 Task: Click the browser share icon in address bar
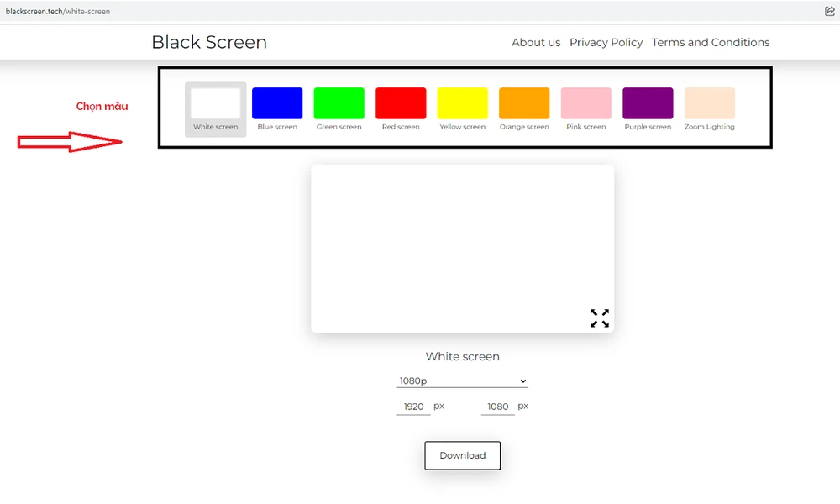coord(830,11)
